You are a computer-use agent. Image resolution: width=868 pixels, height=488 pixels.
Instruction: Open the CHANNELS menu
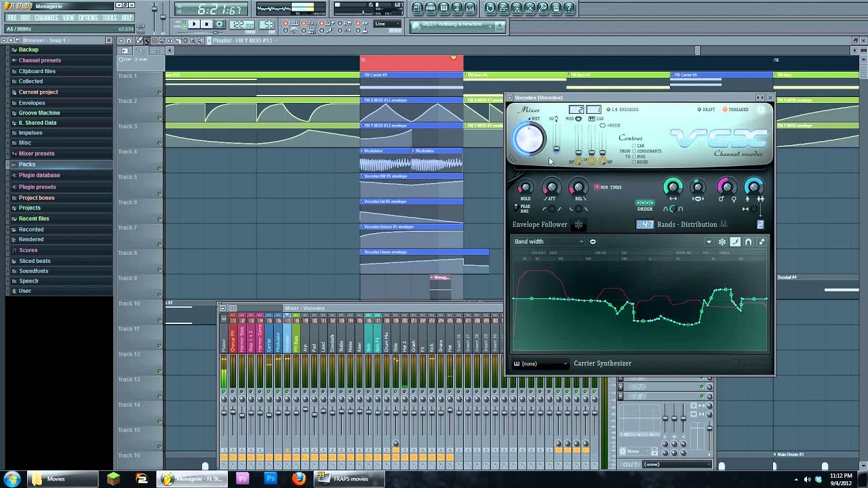pyautogui.click(x=46, y=18)
